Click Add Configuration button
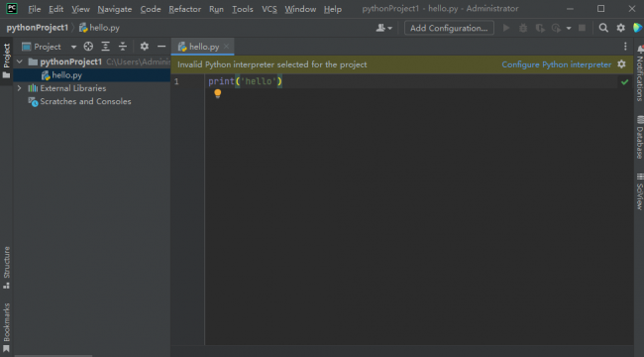This screenshot has width=644, height=357. coord(449,28)
